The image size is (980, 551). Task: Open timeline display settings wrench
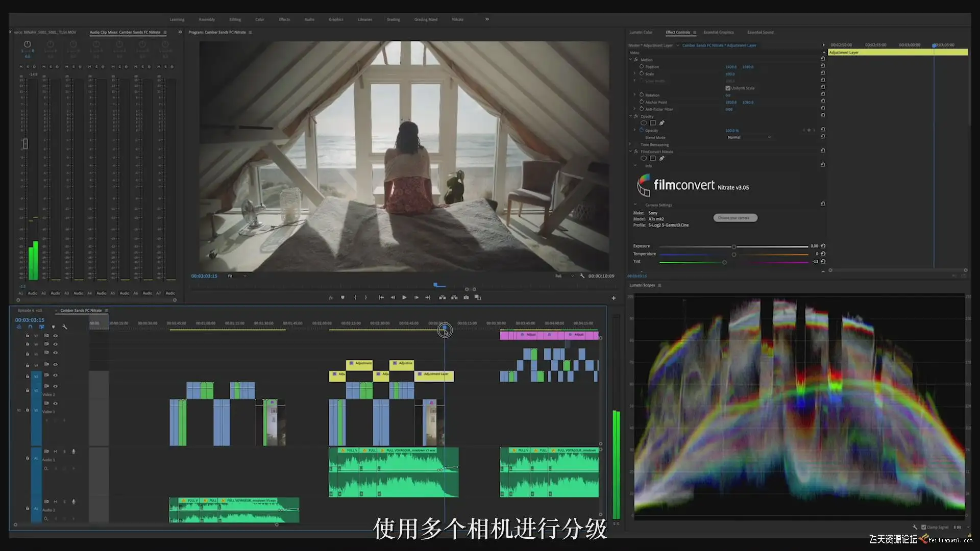65,327
